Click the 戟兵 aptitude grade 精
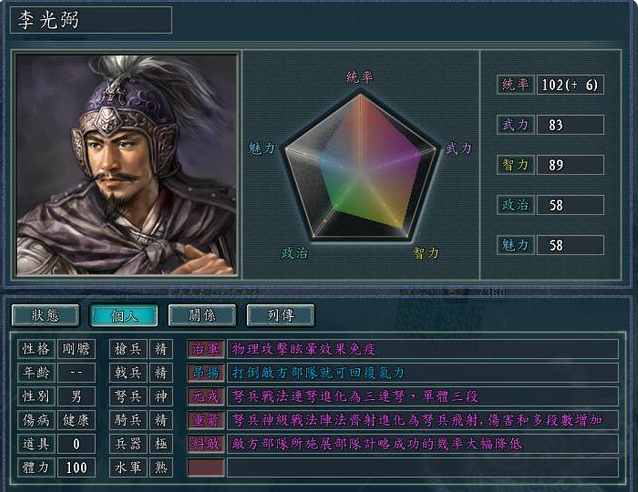Image resolution: width=638 pixels, height=492 pixels. coord(161,373)
